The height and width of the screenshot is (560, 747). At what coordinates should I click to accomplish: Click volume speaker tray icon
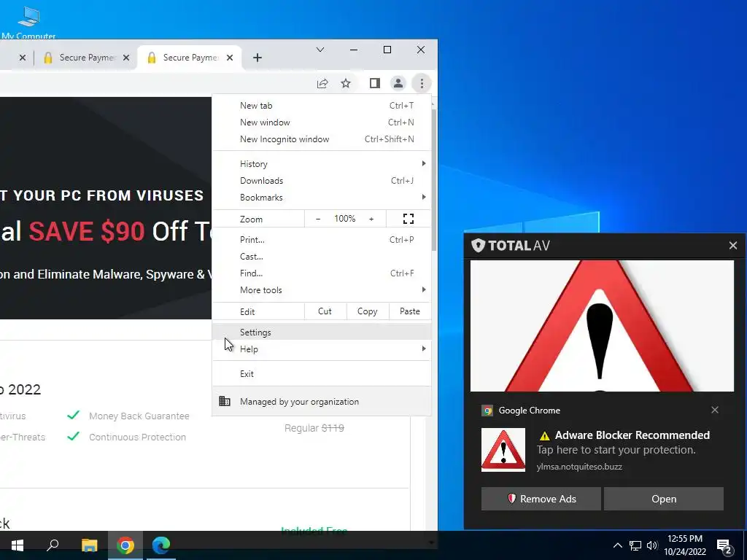pos(652,545)
